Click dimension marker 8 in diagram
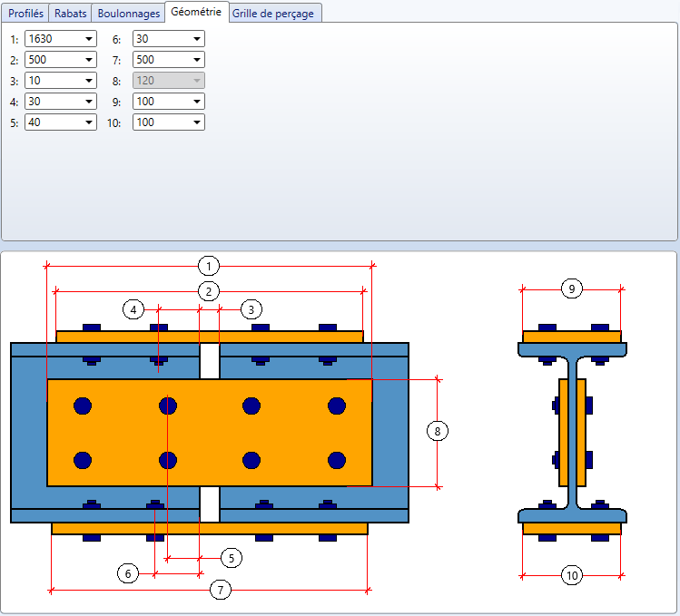 coord(438,431)
